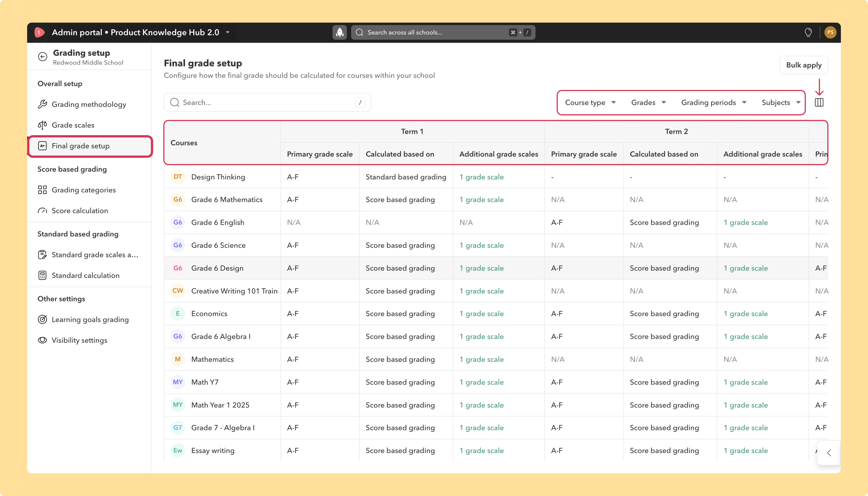Expand the Grades filter dropdown
The height and width of the screenshot is (496, 868).
(x=648, y=103)
